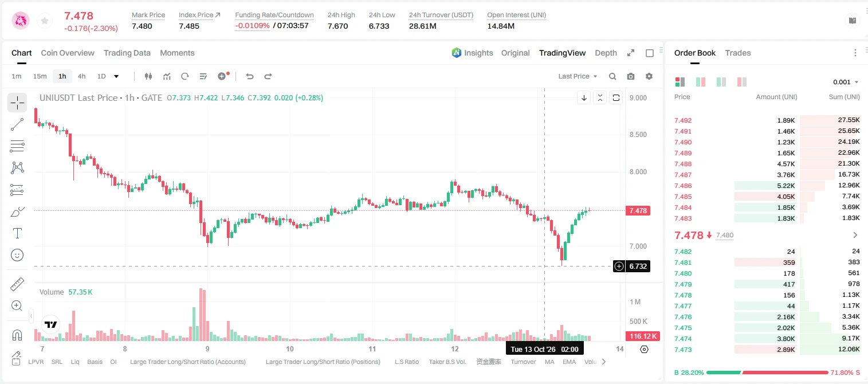Switch to the Original chart view
This screenshot has width=868, height=384.
pos(516,53)
